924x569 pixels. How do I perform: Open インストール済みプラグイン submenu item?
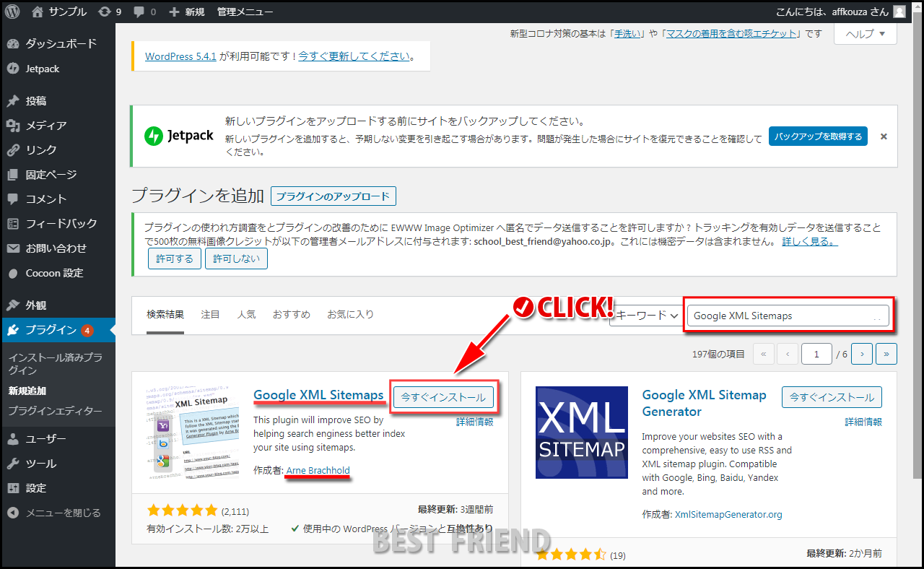point(56,364)
